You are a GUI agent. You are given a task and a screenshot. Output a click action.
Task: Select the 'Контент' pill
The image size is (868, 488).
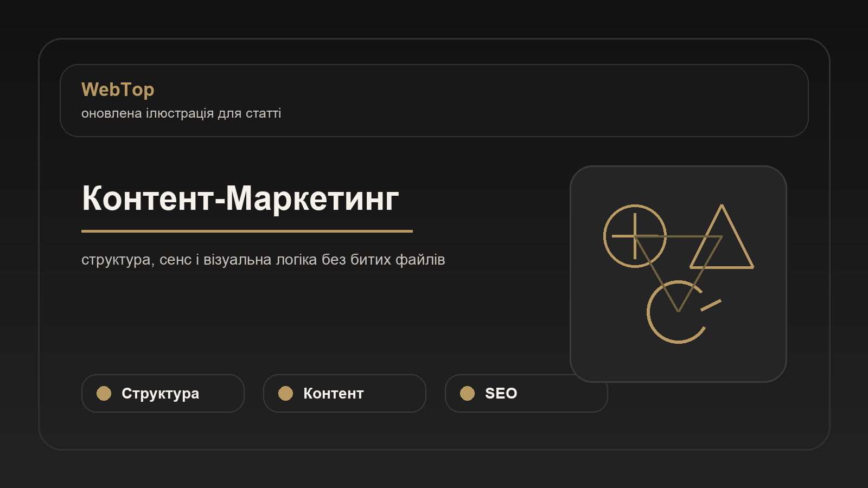(x=344, y=393)
